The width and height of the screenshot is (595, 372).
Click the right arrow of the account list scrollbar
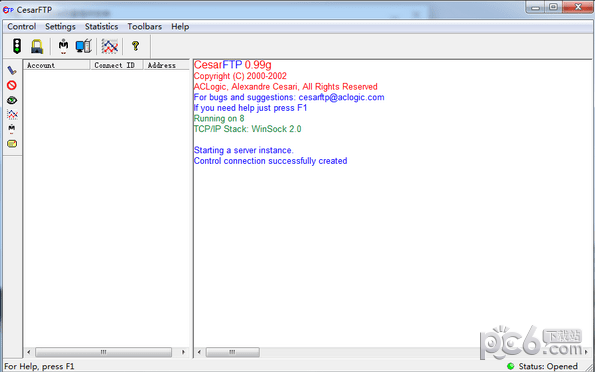point(183,352)
